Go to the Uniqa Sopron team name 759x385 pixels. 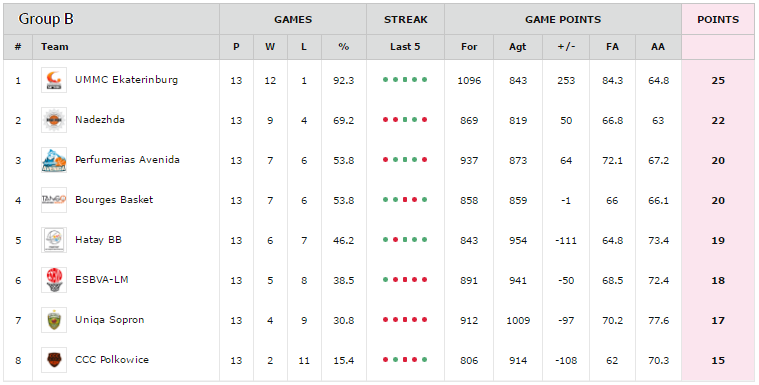(109, 320)
